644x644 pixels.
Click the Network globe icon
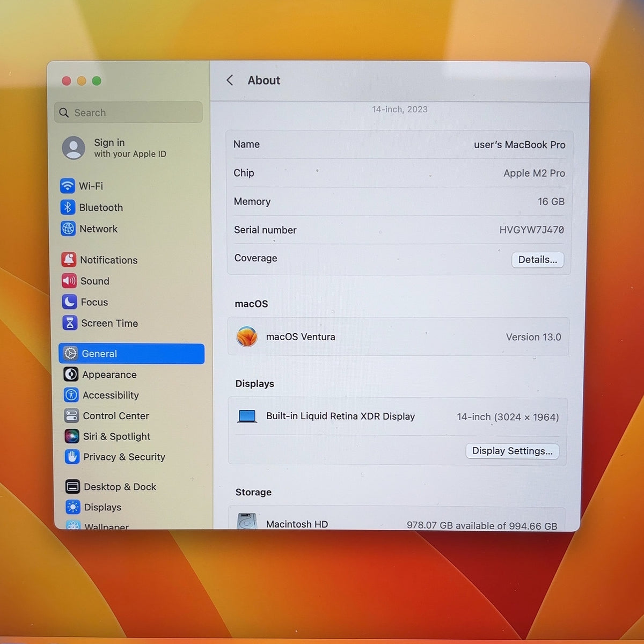(x=68, y=229)
